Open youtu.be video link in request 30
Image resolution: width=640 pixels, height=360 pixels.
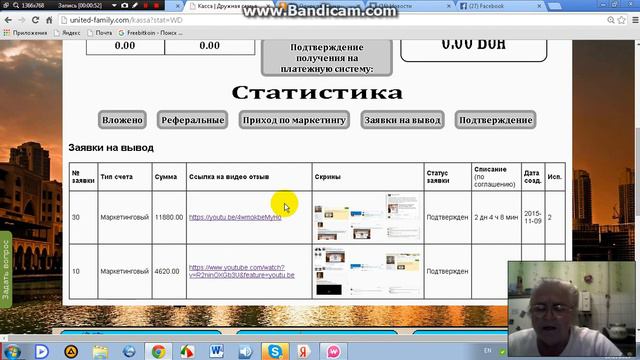[x=235, y=218]
